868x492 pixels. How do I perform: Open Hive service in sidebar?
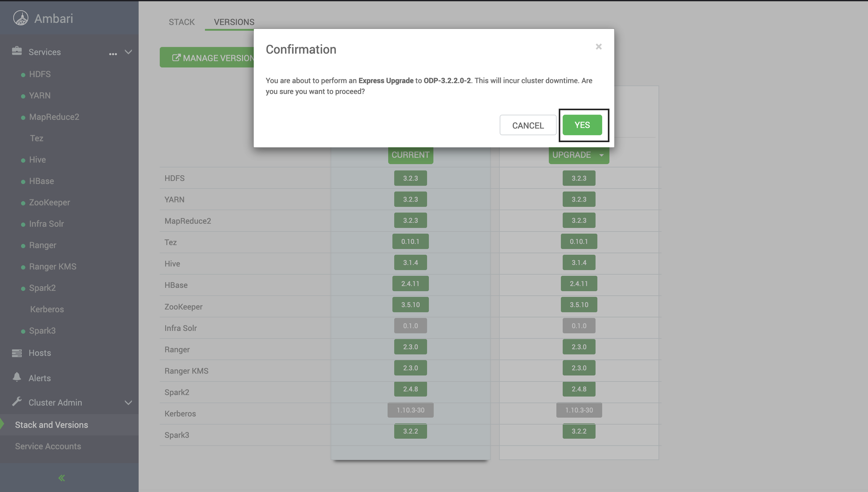[x=37, y=159]
